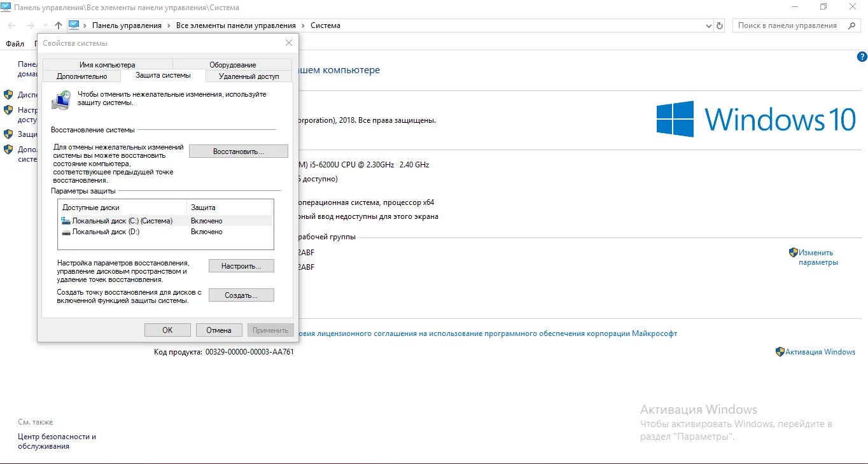Open the Изменить параметры link
Screen dimensions: 868x464
818,257
